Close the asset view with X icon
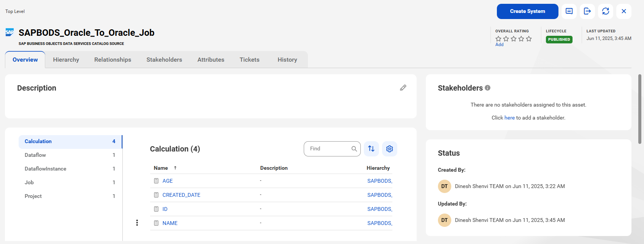This screenshot has width=644, height=244. tap(624, 11)
